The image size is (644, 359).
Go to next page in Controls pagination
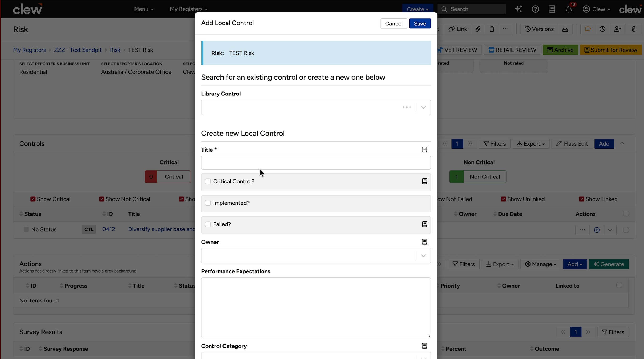click(470, 144)
